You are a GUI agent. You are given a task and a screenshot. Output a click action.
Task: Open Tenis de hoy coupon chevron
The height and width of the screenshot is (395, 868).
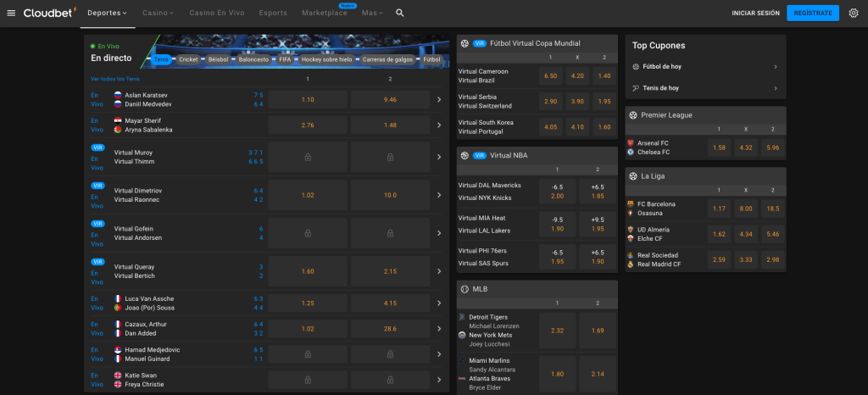pos(776,88)
